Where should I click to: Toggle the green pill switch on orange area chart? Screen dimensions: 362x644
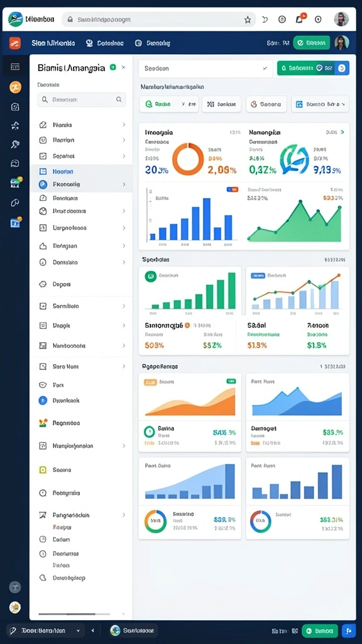(231, 381)
